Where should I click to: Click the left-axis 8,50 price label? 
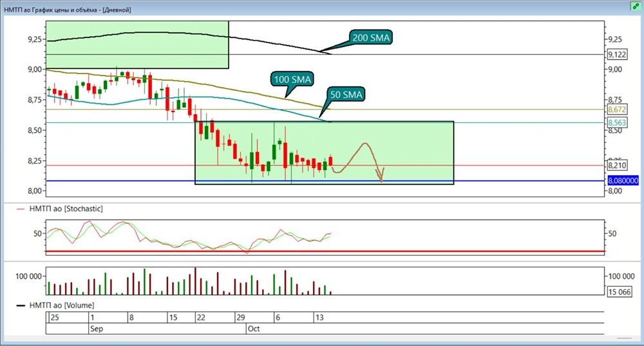35,130
